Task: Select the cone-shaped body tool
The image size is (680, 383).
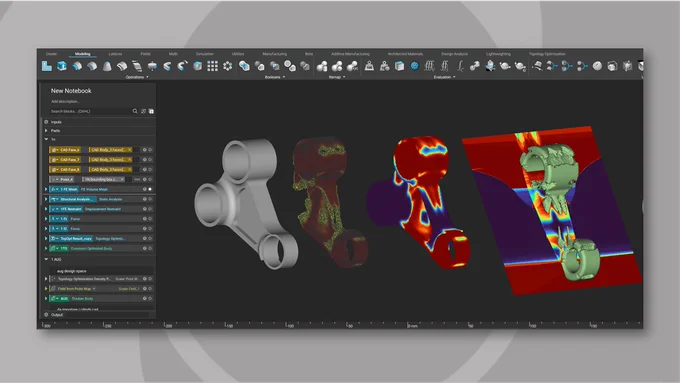Action: click(107, 66)
